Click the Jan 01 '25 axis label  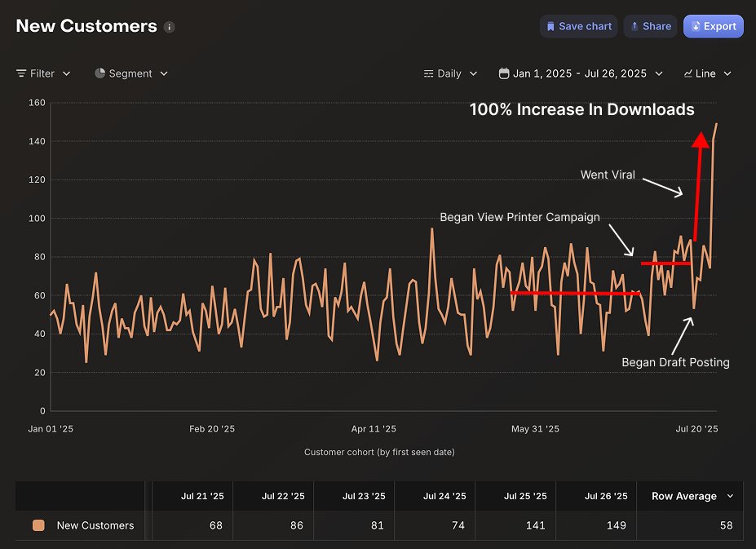[x=51, y=428]
